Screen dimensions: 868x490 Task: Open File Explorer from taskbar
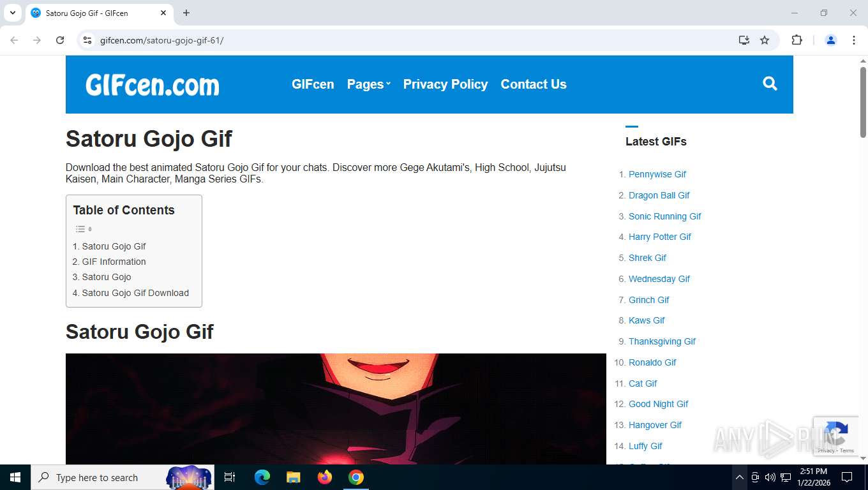pyautogui.click(x=293, y=477)
